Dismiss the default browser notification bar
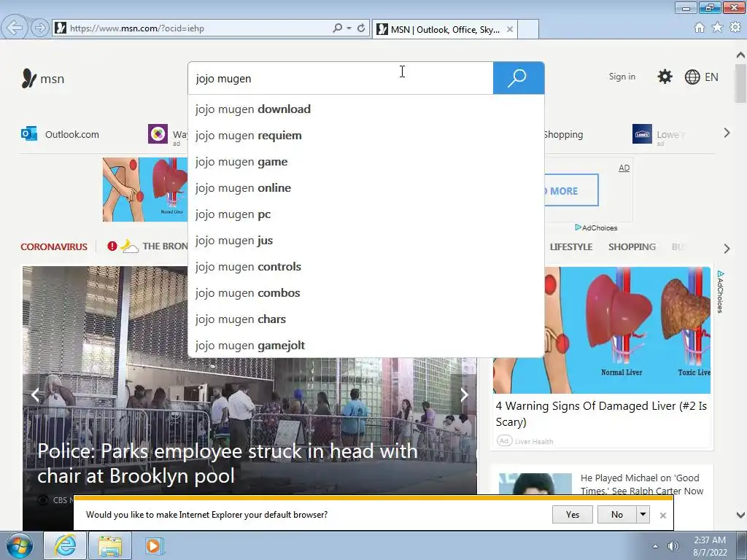The image size is (747, 560). click(662, 516)
